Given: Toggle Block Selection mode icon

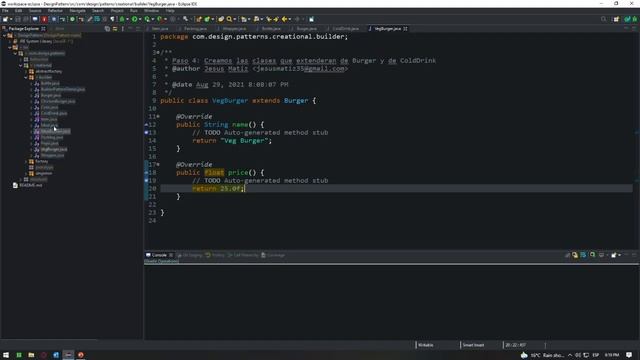Looking at the screenshot, I should (x=105, y=19).
